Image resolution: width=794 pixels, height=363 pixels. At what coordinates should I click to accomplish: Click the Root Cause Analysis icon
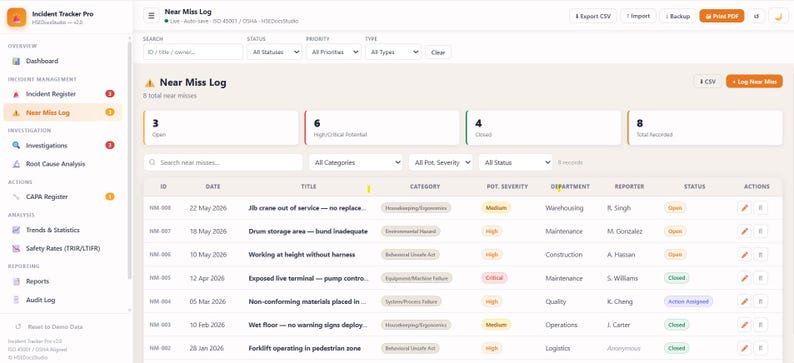tap(16, 164)
